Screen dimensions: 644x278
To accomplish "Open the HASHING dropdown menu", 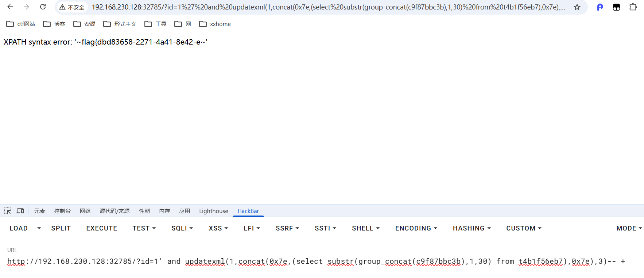I will [x=472, y=228].
